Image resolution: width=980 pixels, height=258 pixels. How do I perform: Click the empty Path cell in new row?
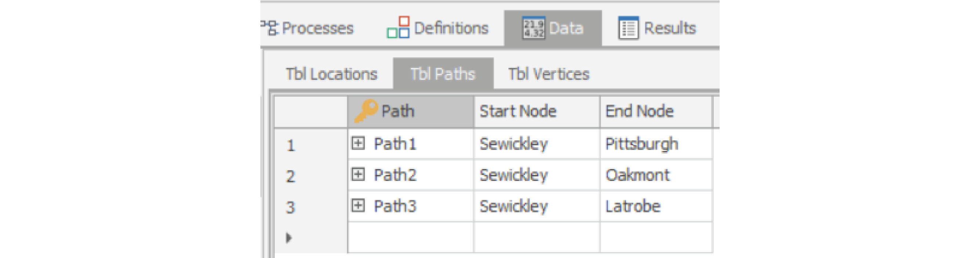410,237
